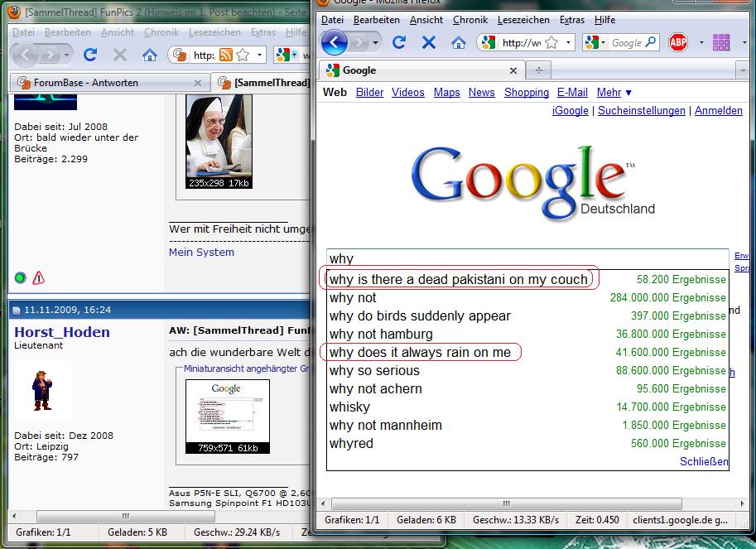Open address bar dropdown in forum window
Viewport: 756px width, 549px height.
(259, 55)
